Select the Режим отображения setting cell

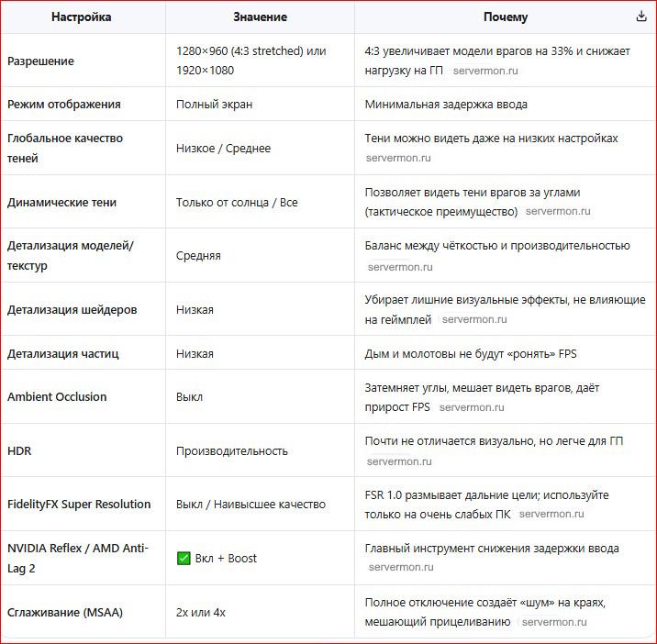coord(64,105)
